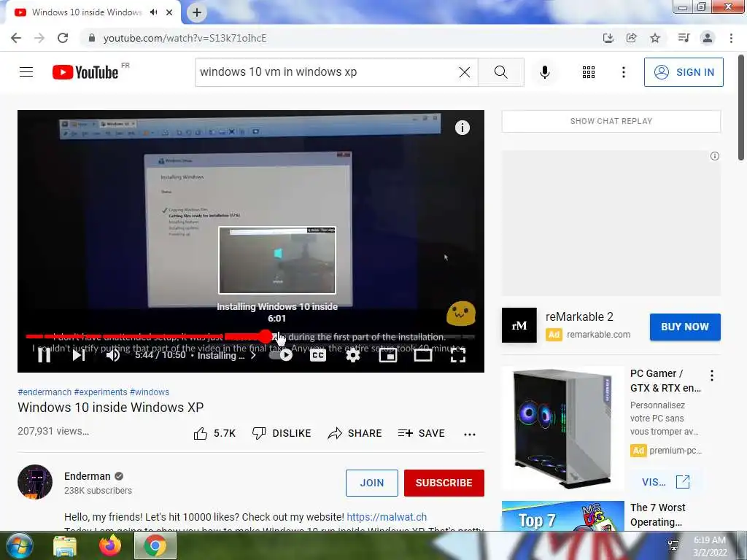Expand the chapter title chevron
This screenshot has height=560, width=747.
(253, 355)
